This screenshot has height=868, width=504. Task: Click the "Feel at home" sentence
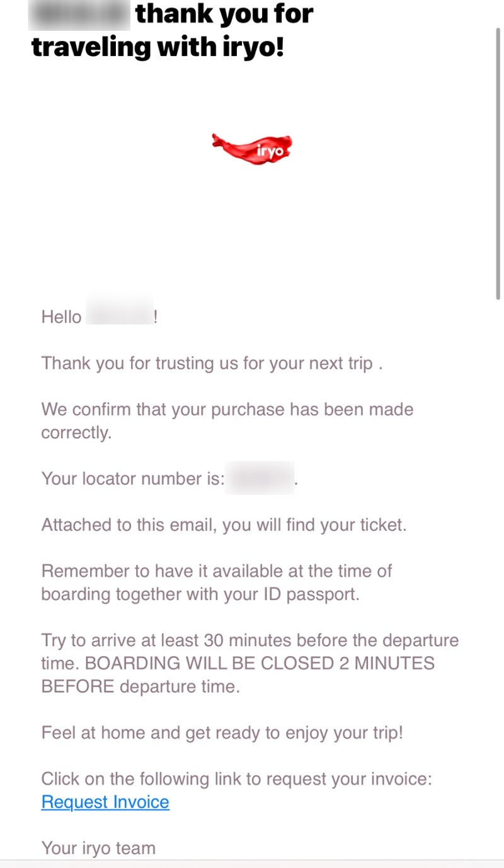(222, 732)
